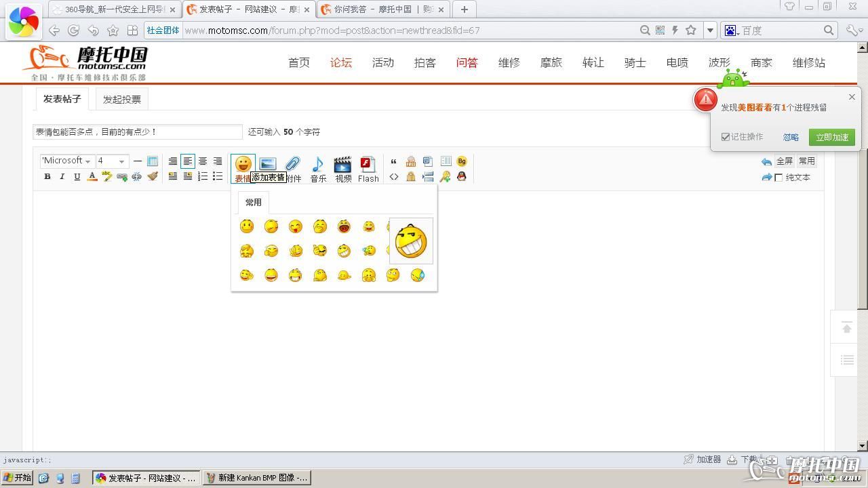Click the clear formatting brush icon
Viewport: 868px width, 488px height.
pos(153,176)
